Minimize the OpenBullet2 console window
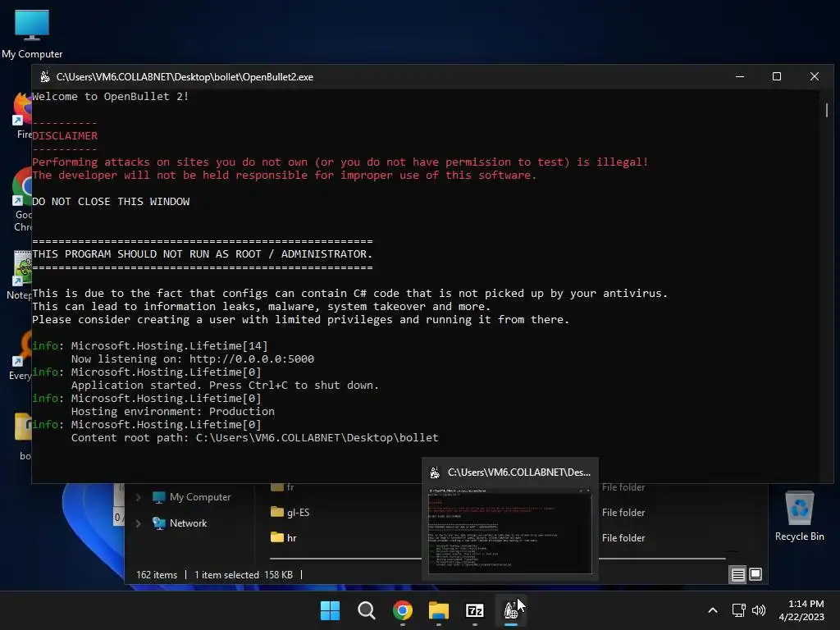 click(x=740, y=76)
